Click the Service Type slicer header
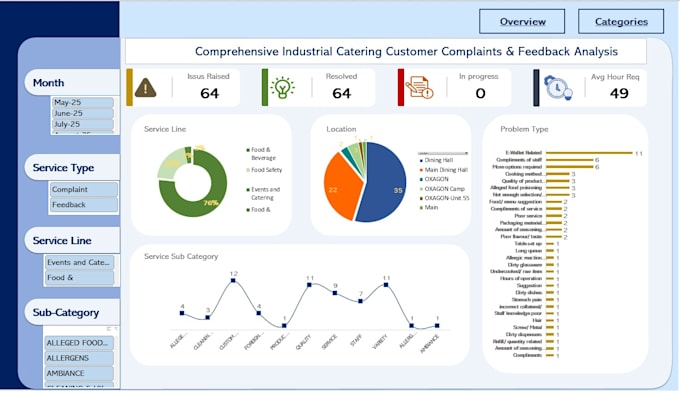 click(x=72, y=167)
